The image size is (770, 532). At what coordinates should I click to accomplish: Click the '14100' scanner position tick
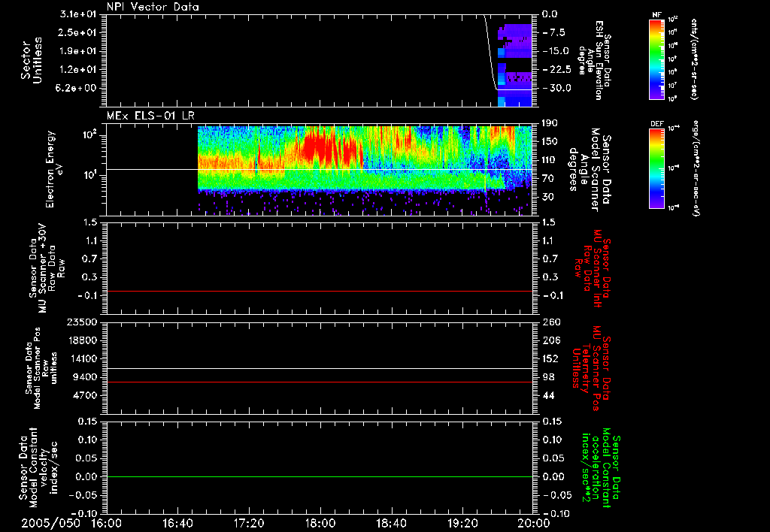tap(81, 358)
